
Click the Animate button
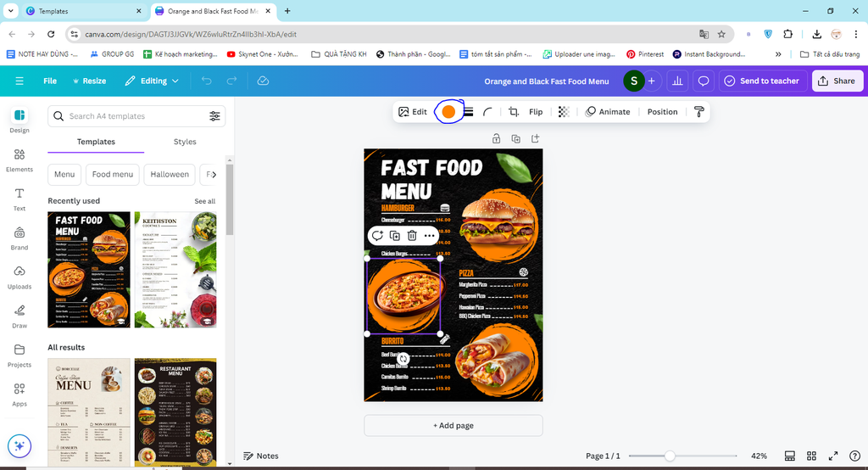point(608,112)
